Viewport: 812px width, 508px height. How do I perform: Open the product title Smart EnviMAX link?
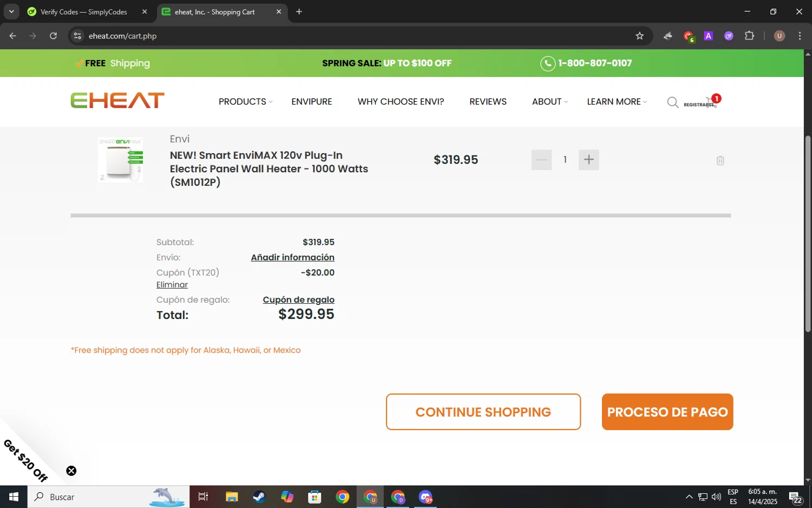pos(269,168)
